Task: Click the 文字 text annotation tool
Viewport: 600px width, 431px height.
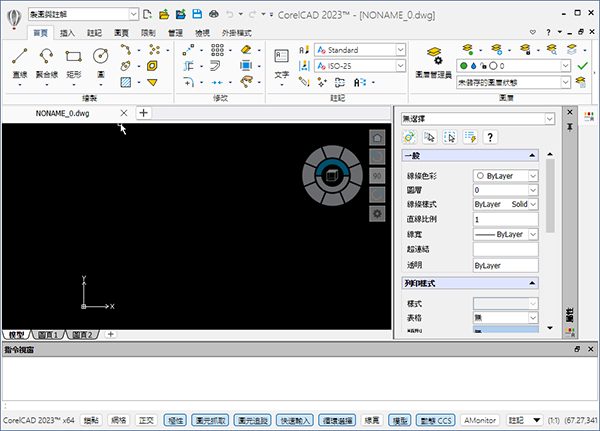Action: tap(281, 62)
